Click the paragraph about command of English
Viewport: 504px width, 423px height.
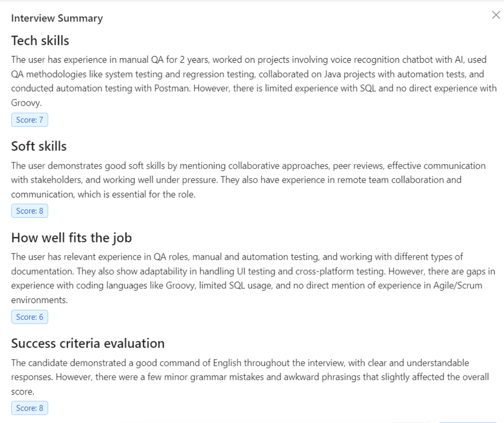click(x=250, y=377)
